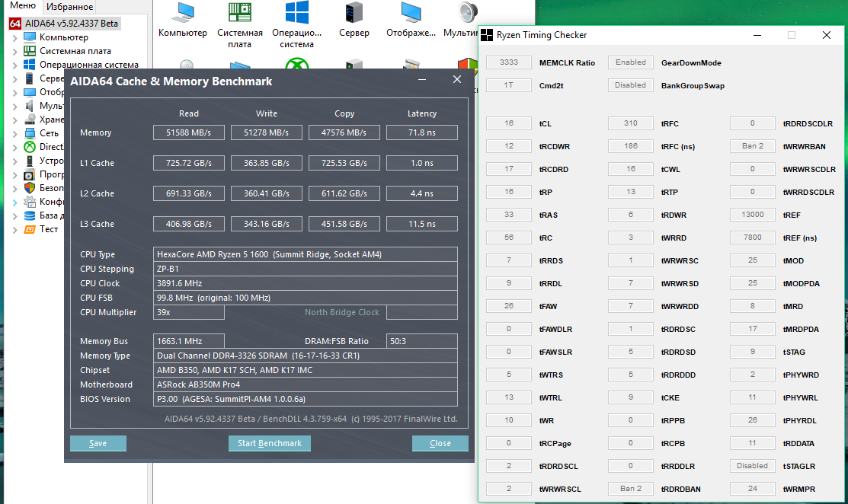Click the MEMCLK Ratio value 3333
This screenshot has width=848, height=504.
509,62
